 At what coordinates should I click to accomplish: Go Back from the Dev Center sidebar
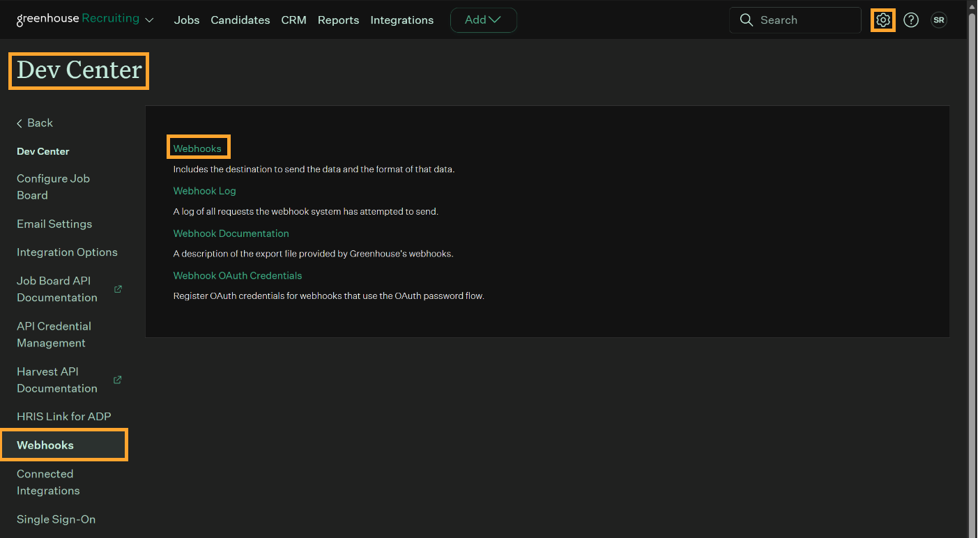(x=35, y=123)
